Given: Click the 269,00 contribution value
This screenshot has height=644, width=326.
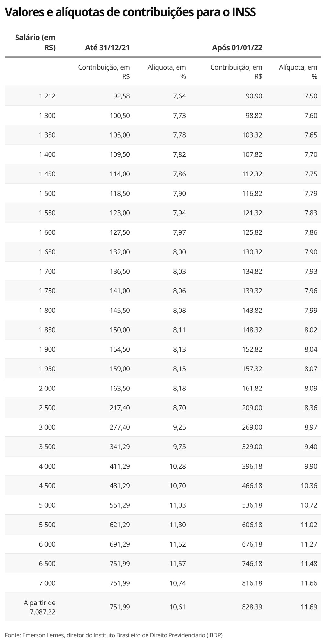Looking at the screenshot, I should (x=252, y=427).
